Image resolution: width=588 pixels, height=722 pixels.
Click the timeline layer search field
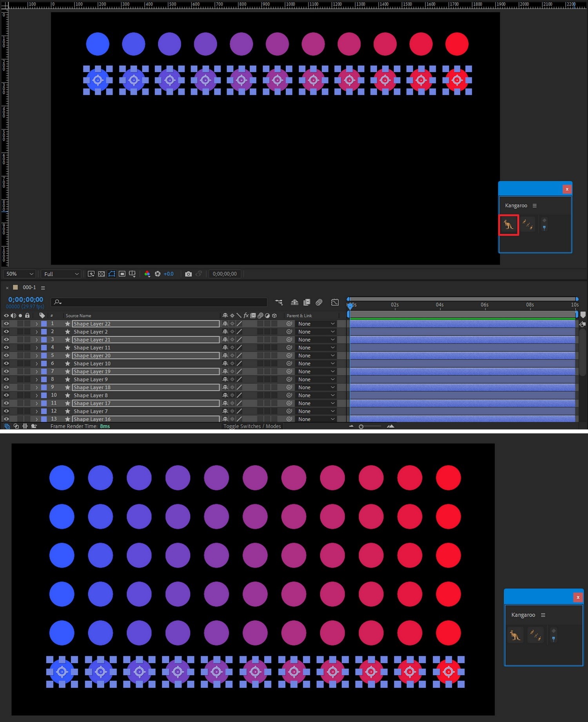coord(159,302)
